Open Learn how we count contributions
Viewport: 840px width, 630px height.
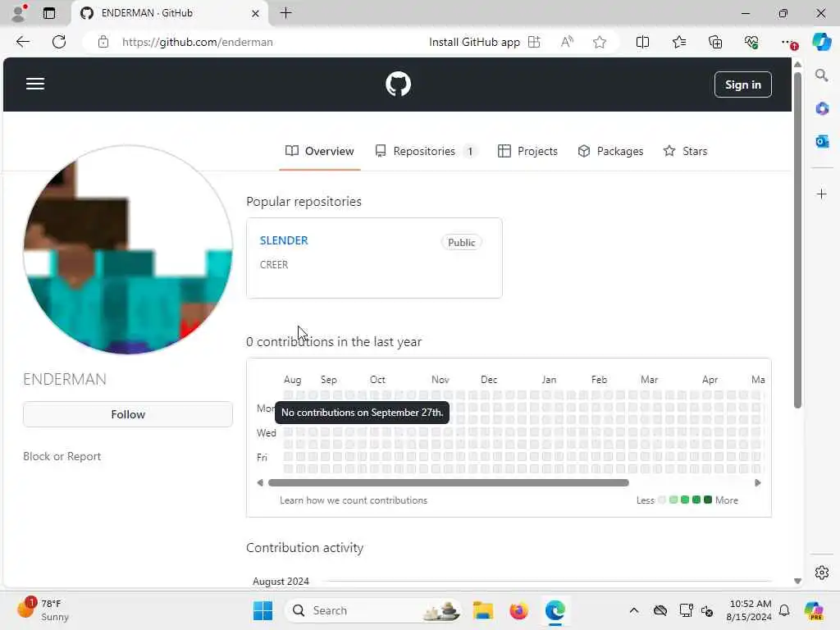coord(354,500)
